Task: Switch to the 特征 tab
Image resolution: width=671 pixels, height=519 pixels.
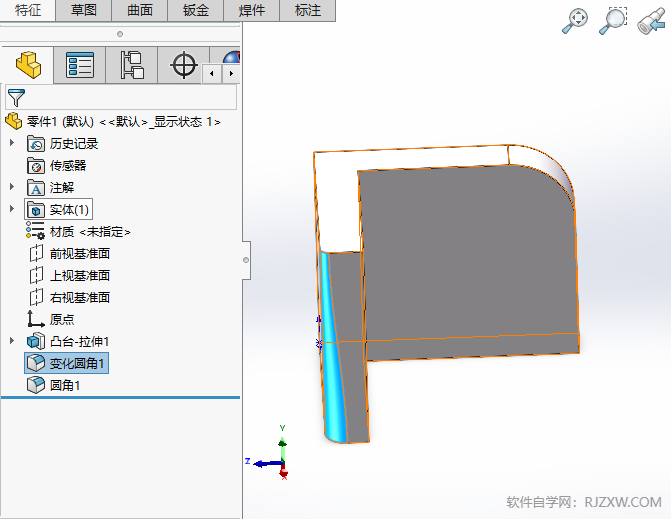Action: pyautogui.click(x=28, y=10)
